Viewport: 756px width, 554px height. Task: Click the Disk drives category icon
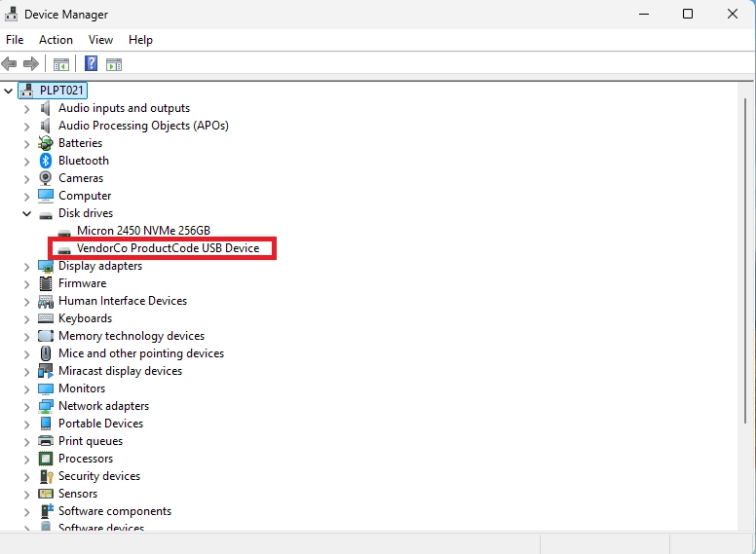[x=46, y=215]
